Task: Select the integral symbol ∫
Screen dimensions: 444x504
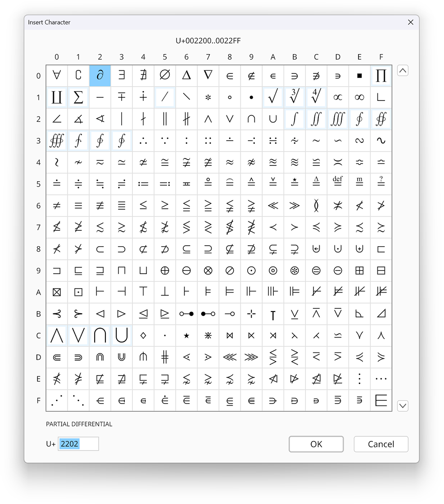Action: point(294,119)
